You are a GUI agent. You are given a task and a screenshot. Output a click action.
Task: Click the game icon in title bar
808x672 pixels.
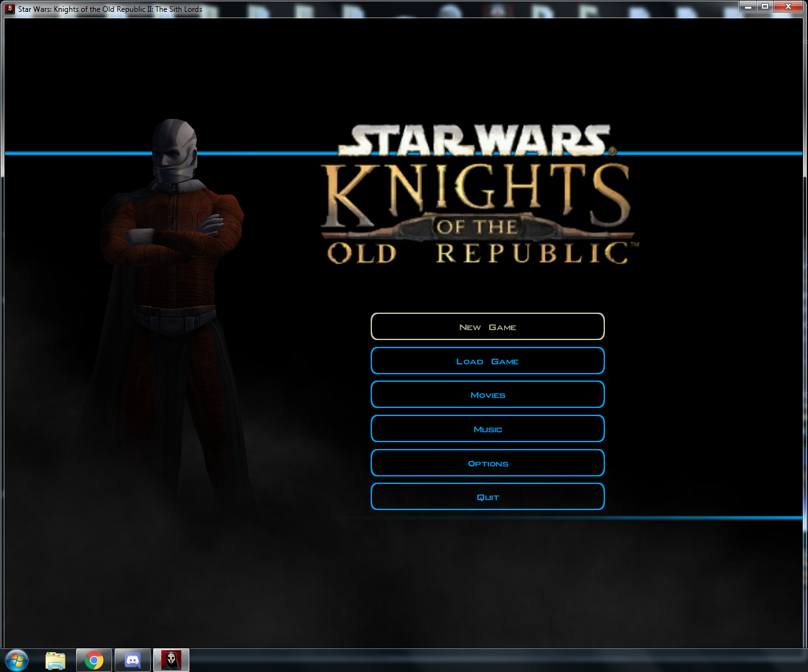click(10, 9)
